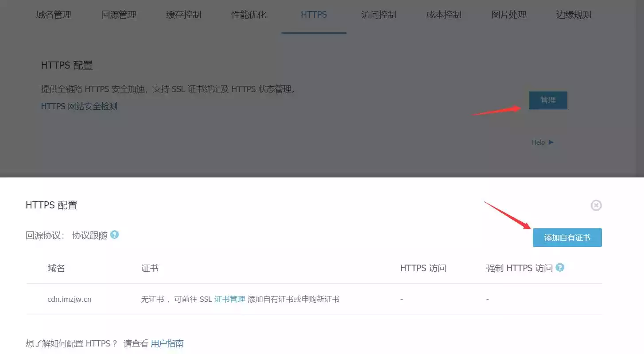Switch to 访问控制 tab
The height and width of the screenshot is (354, 644).
[379, 15]
